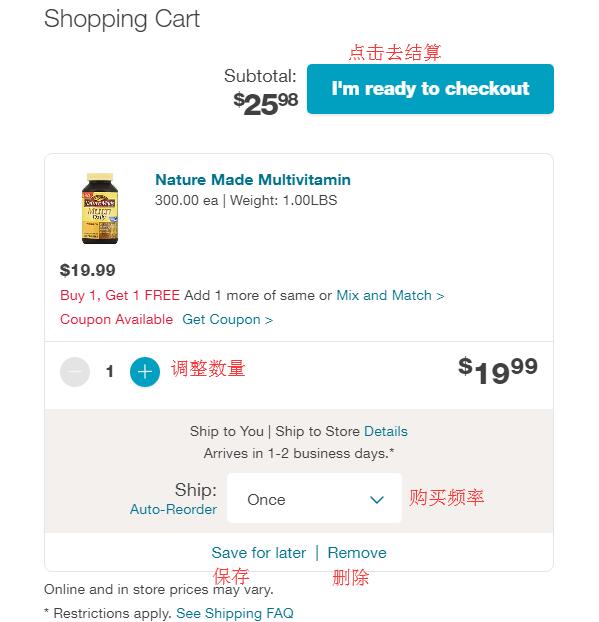Viewport: 599px width, 622px height.
Task: Decrease quantity with the minus button
Action: pos(75,372)
